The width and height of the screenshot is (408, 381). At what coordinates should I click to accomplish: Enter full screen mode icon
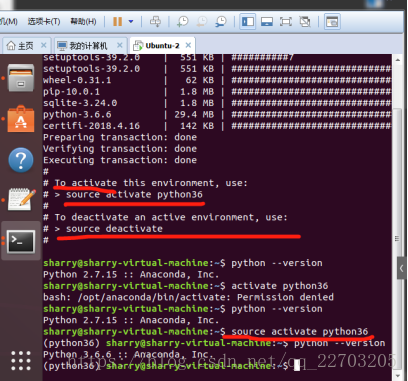click(x=286, y=22)
